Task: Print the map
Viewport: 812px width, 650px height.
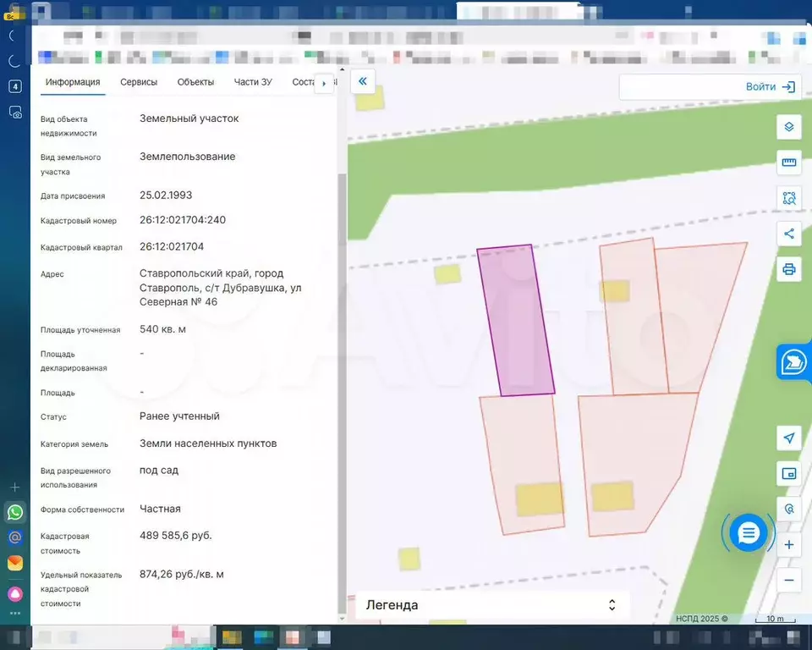Action: tap(788, 269)
